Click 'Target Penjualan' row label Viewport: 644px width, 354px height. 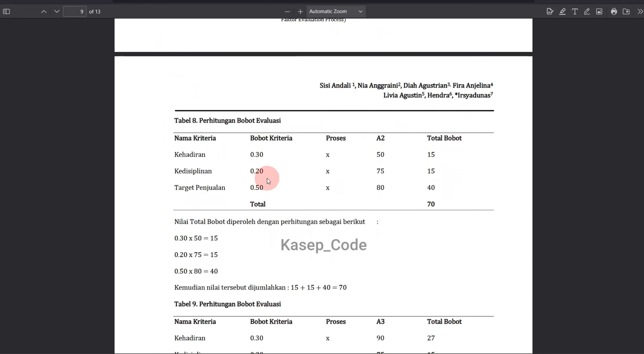(x=200, y=188)
